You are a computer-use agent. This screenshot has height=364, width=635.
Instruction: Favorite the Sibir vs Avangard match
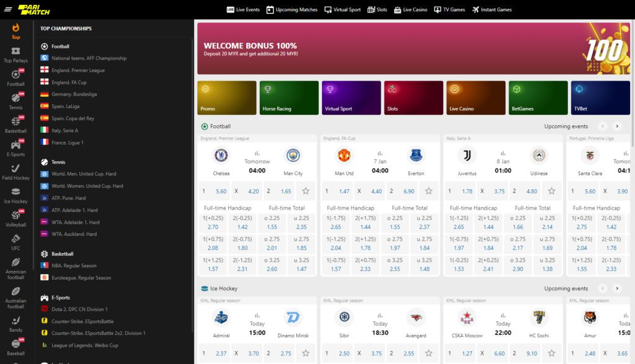coord(429,353)
